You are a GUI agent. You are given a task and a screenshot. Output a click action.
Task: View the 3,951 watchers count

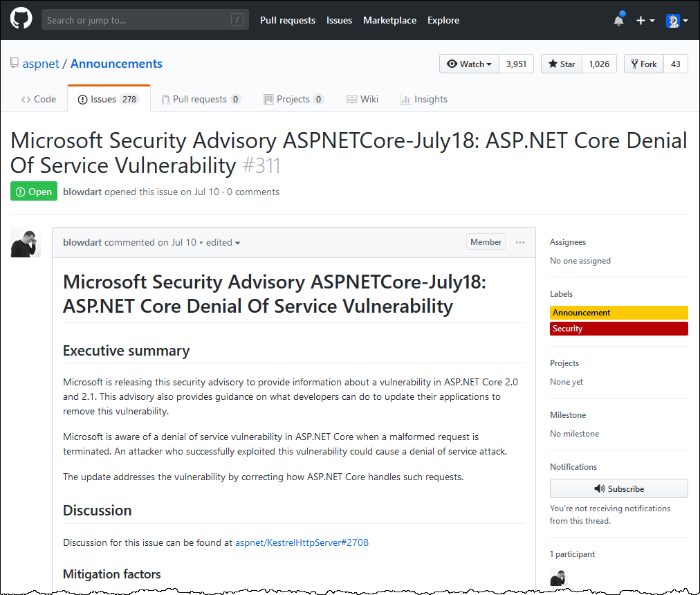click(x=516, y=64)
